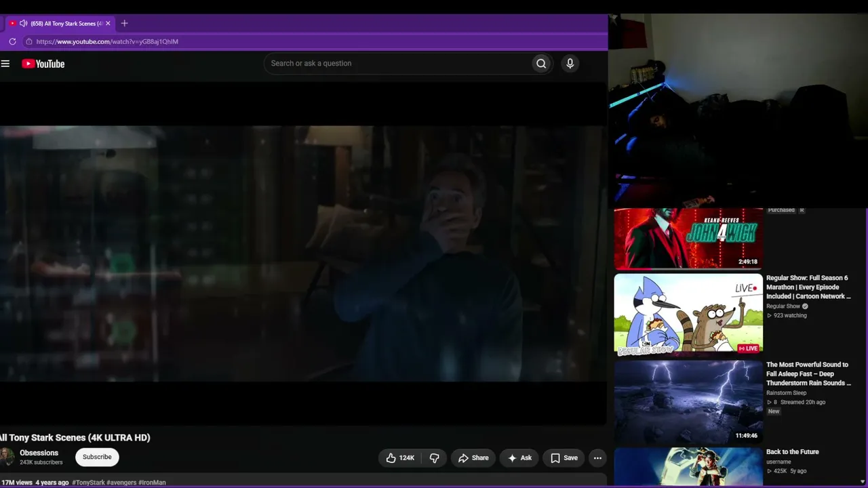
Task: Click the 425K 5y ago text
Action: tap(790, 471)
